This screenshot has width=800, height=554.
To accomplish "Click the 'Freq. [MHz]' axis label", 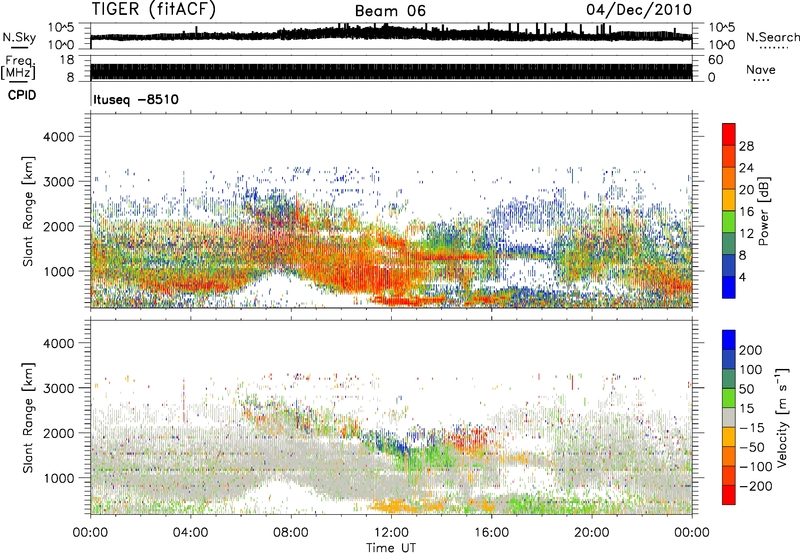I will 19,67.
